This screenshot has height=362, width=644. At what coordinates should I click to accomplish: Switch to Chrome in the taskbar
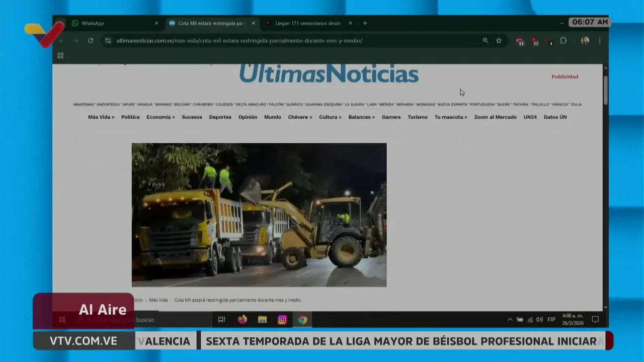point(302,319)
